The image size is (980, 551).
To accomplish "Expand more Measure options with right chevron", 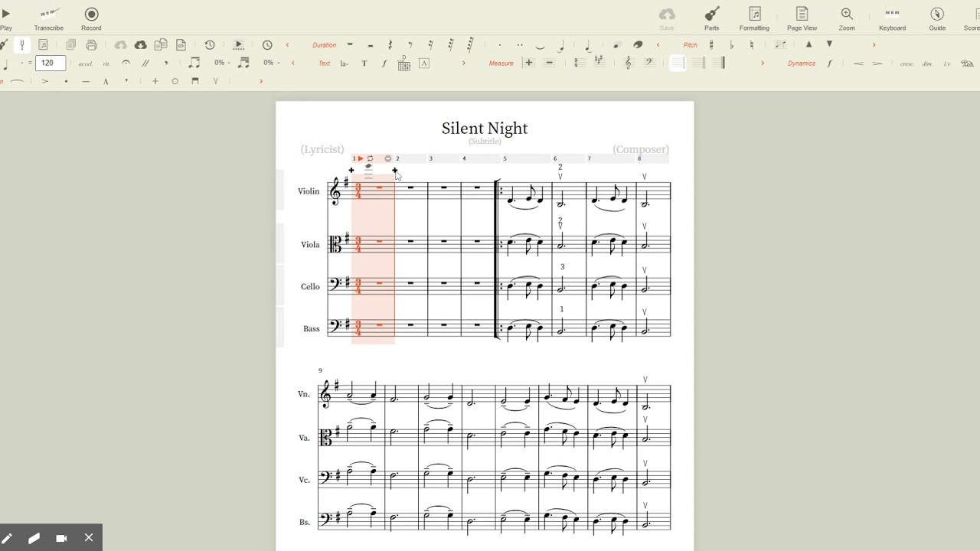I will (763, 64).
